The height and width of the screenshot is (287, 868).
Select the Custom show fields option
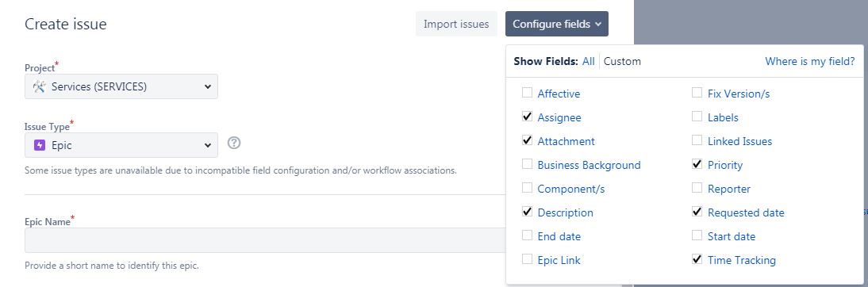[x=622, y=61]
